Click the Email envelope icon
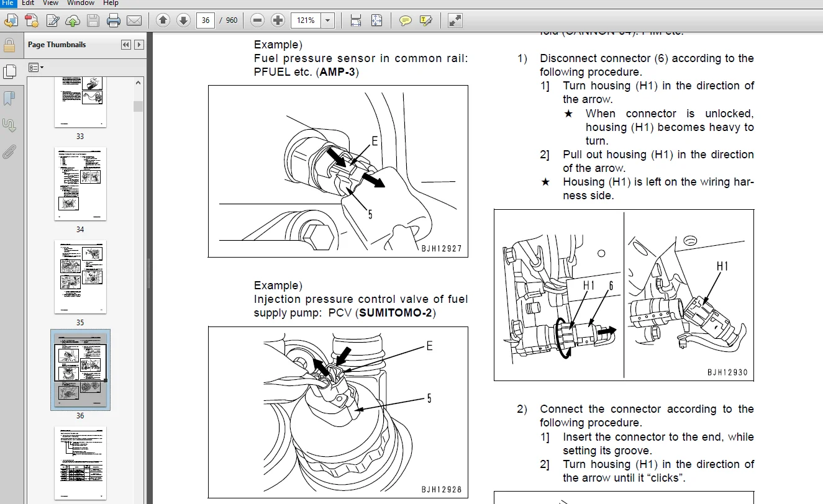Screen dimensions: 823x504 pyautogui.click(x=134, y=21)
